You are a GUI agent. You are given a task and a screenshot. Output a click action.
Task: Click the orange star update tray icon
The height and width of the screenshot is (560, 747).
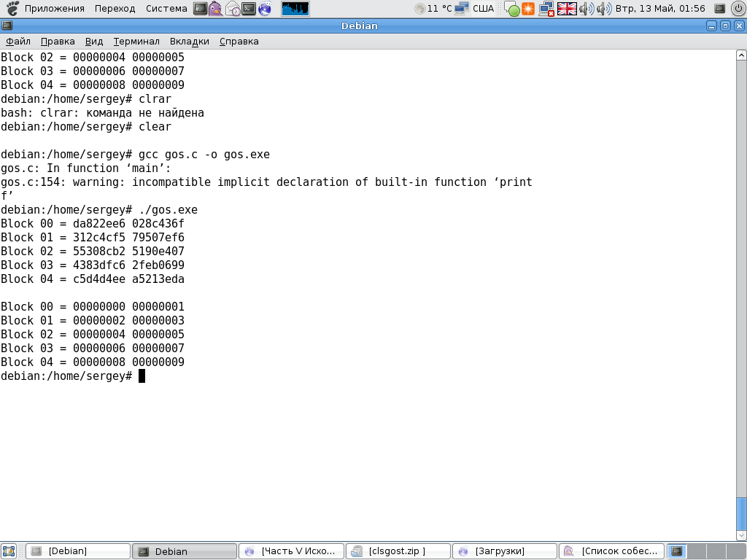528,9
